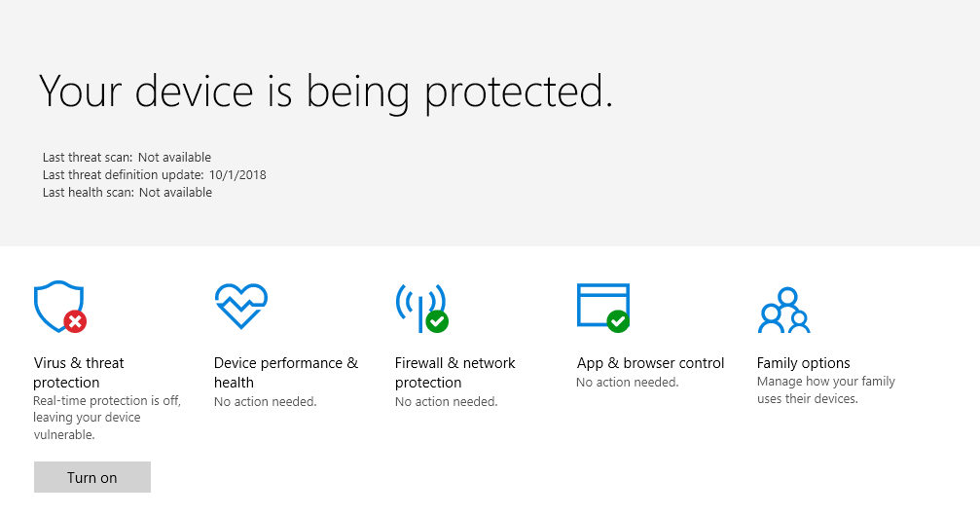Click the Device performance heart icon
Viewport: 980px width, 516px height.
pyautogui.click(x=240, y=306)
